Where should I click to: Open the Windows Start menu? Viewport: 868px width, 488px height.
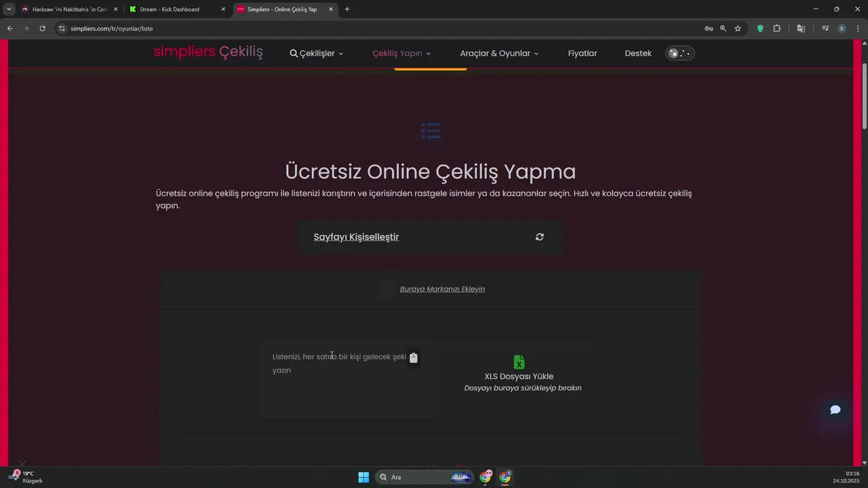point(363,477)
